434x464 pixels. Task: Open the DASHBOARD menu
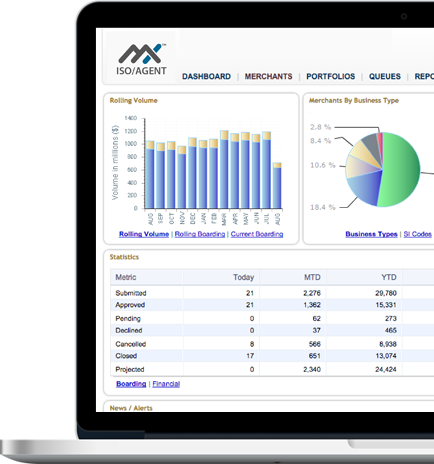point(206,76)
